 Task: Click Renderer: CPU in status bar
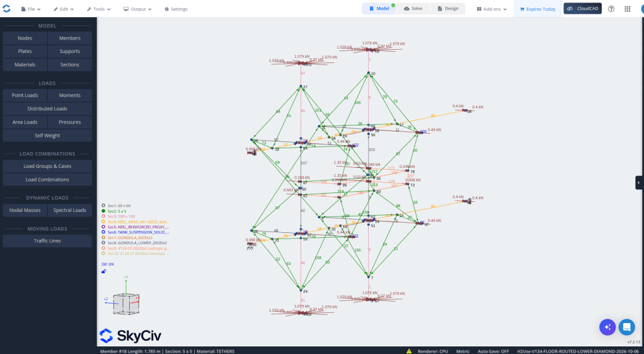(x=433, y=351)
